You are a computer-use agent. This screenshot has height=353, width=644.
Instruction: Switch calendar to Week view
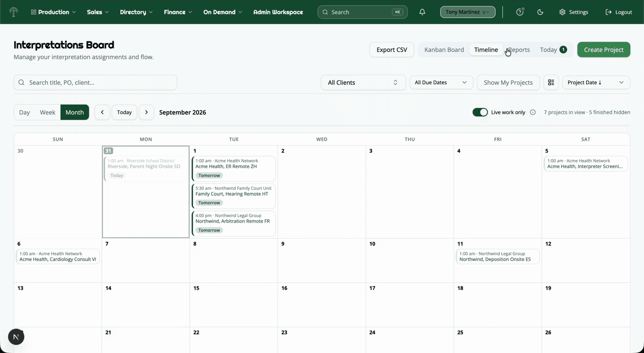[47, 112]
